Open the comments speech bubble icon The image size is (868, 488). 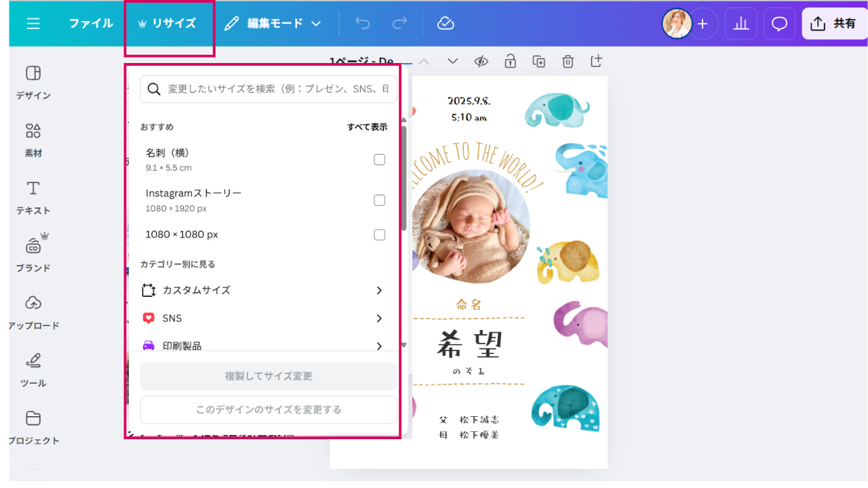tap(780, 24)
